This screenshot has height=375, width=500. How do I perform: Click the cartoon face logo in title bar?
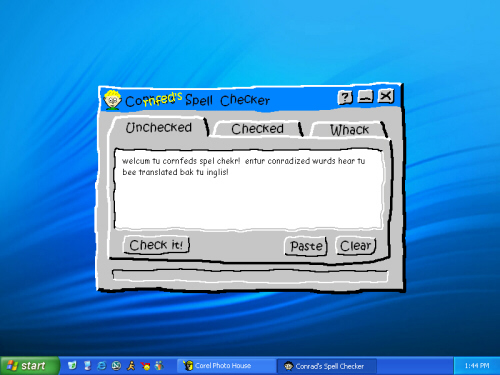tap(112, 100)
